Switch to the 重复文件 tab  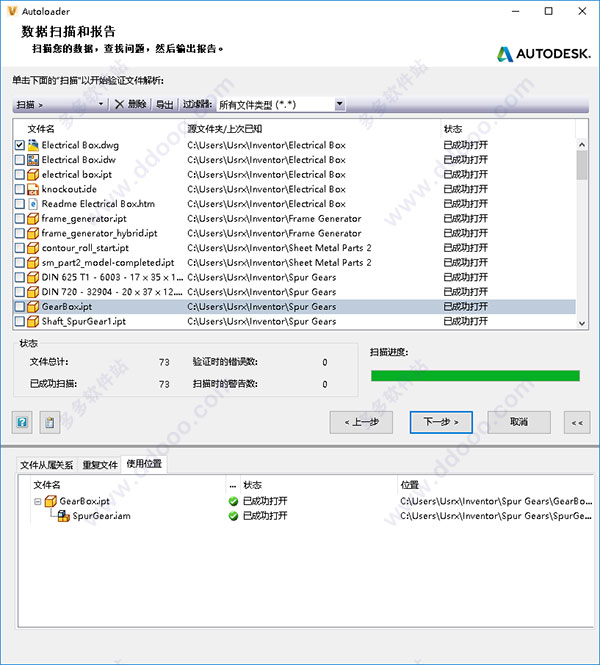click(100, 465)
